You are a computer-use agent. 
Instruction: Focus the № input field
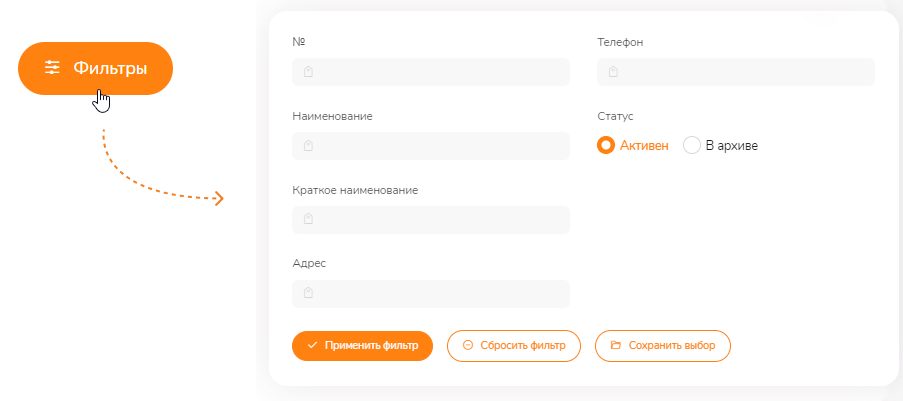point(431,72)
